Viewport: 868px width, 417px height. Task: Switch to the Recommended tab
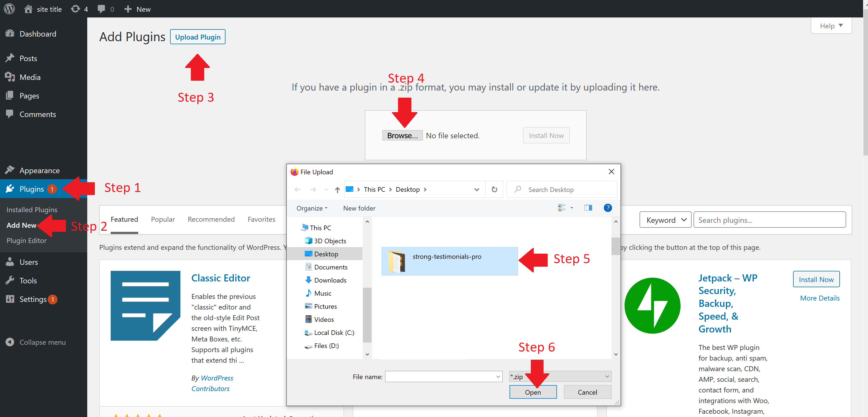tap(211, 220)
